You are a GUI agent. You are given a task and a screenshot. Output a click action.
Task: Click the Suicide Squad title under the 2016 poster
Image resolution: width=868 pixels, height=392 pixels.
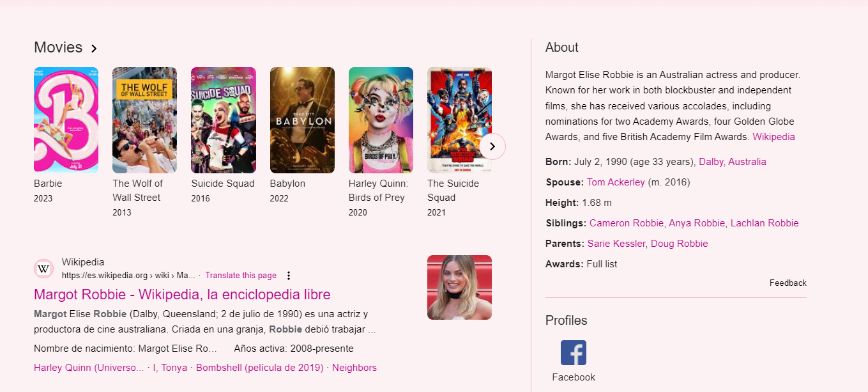223,184
